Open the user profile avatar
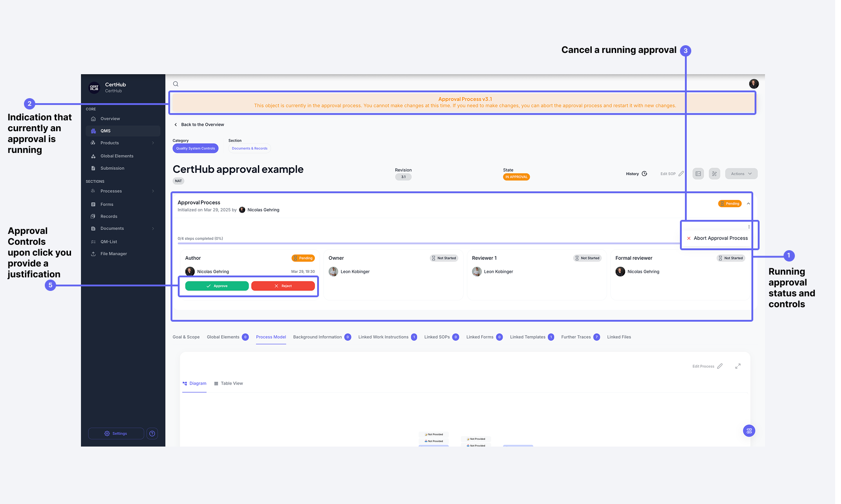The height and width of the screenshot is (504, 841). click(754, 84)
